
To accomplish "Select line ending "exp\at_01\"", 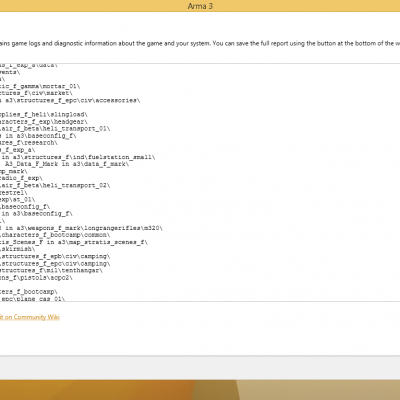I will (x=17, y=199).
